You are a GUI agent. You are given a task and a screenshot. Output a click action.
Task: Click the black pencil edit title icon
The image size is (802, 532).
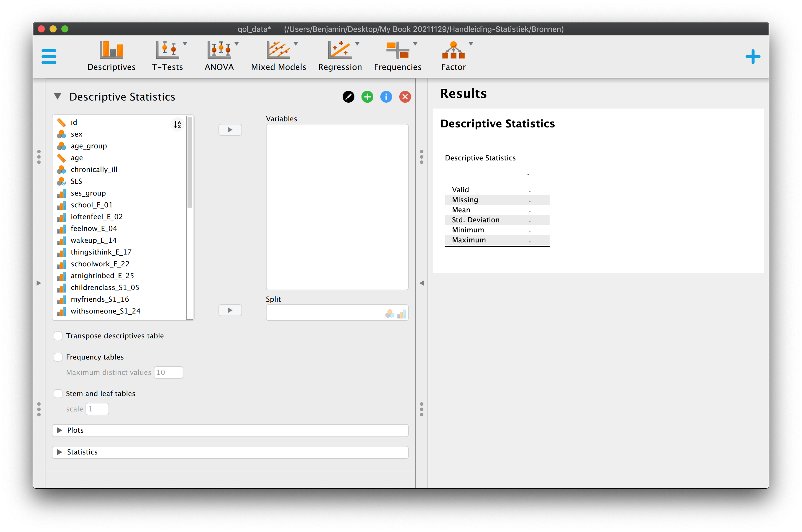(349, 97)
